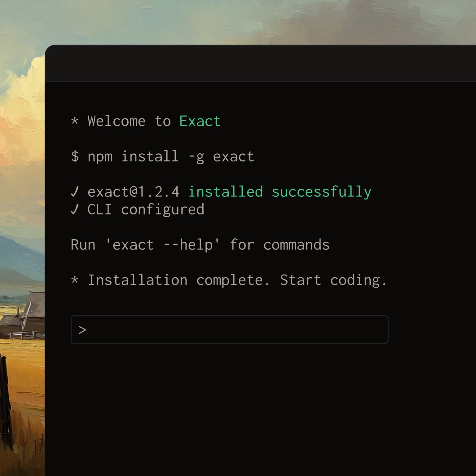
Task: Click the 'exact --help' command hint
Action: click(163, 245)
